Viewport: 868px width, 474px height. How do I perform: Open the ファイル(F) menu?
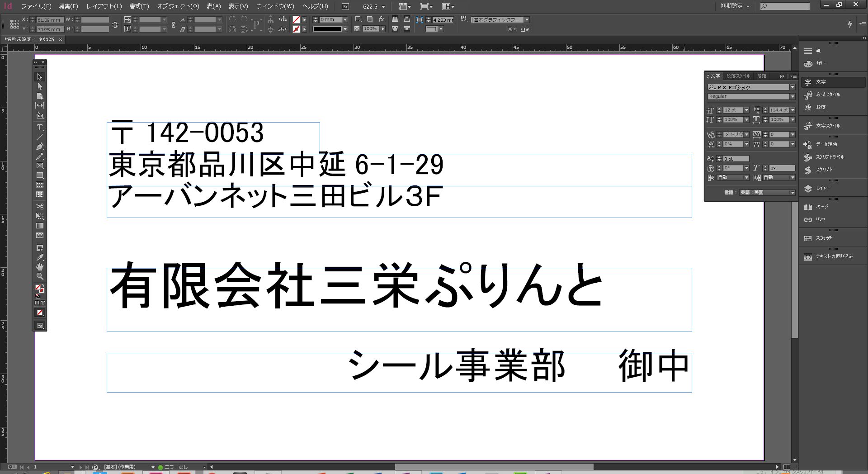pyautogui.click(x=36, y=6)
